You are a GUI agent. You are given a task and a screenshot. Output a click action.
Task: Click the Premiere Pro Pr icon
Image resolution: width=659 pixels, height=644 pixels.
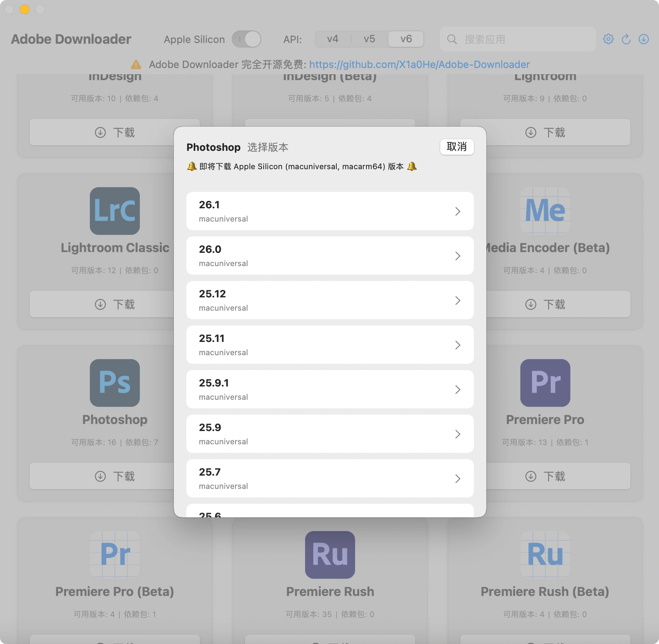tap(545, 383)
